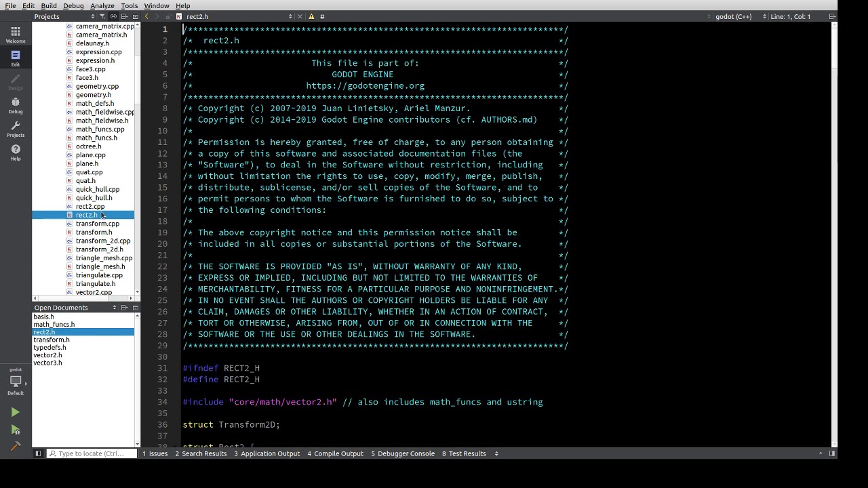The image size is (868, 488).
Task: Click the Projects tree horizontal scrollbar
Action: point(83,298)
